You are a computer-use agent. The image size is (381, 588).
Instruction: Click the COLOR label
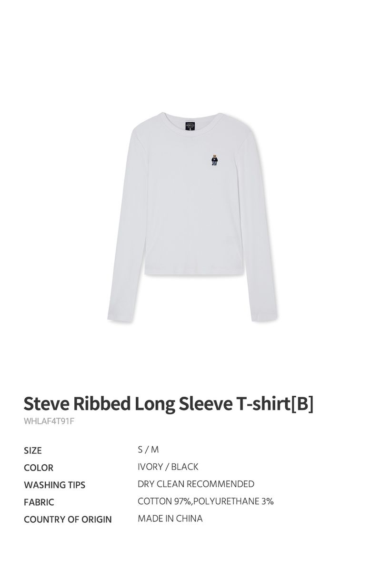coord(39,468)
